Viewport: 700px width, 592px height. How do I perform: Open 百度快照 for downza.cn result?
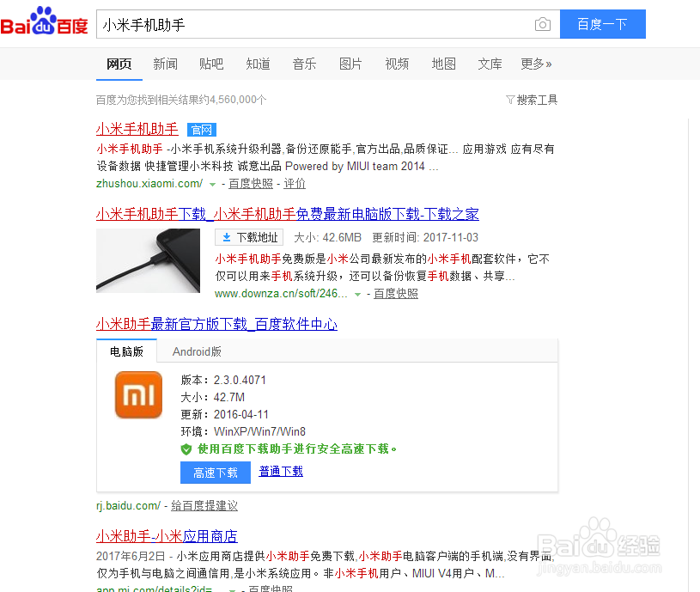pyautogui.click(x=396, y=293)
